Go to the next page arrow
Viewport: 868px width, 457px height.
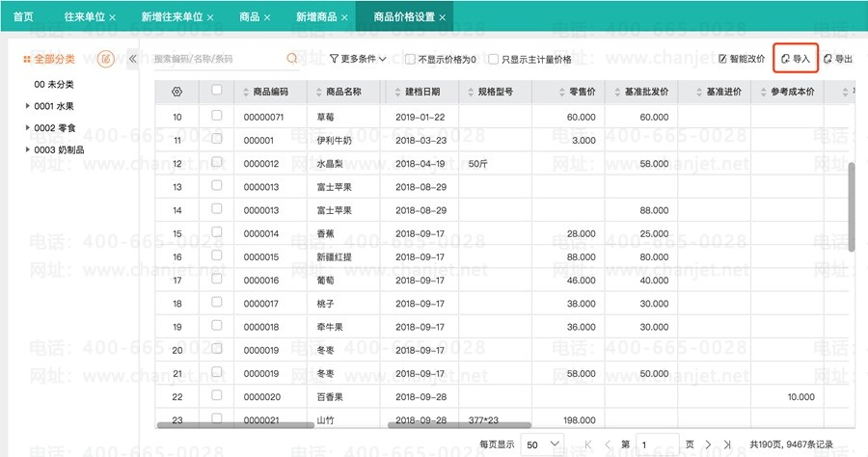[708, 444]
